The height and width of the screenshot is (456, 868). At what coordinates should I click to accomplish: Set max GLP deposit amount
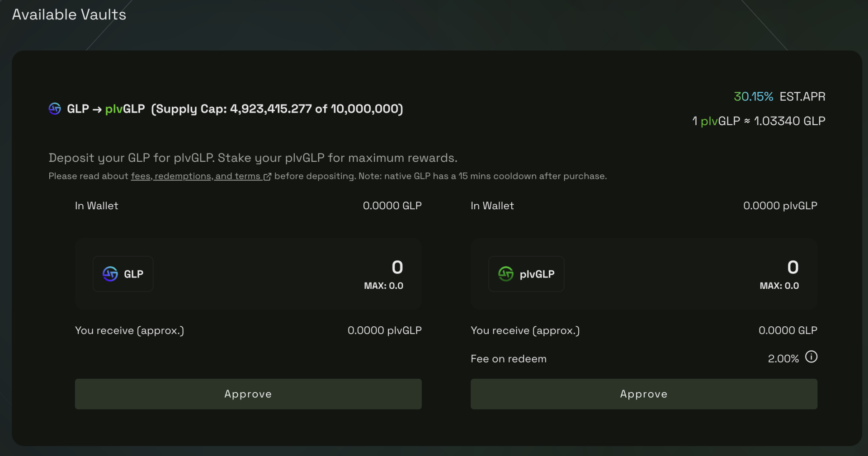[384, 286]
